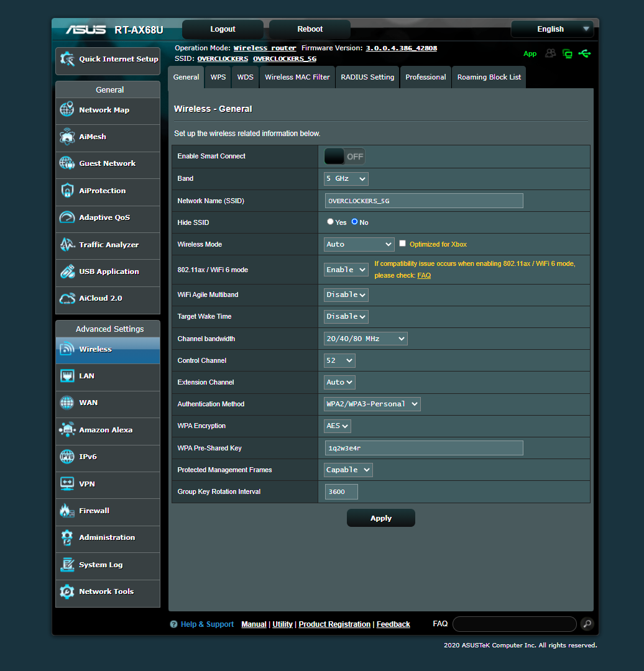Open WiFi Agile Multiband dropdown
Image resolution: width=644 pixels, height=671 pixels.
tap(346, 295)
